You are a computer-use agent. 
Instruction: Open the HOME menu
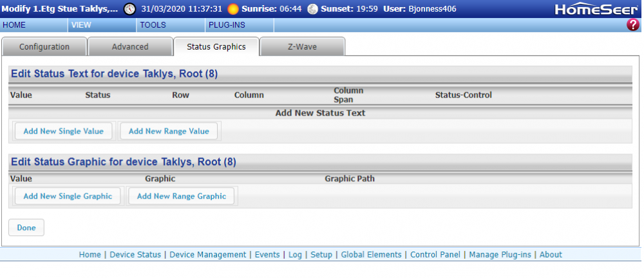coord(15,25)
